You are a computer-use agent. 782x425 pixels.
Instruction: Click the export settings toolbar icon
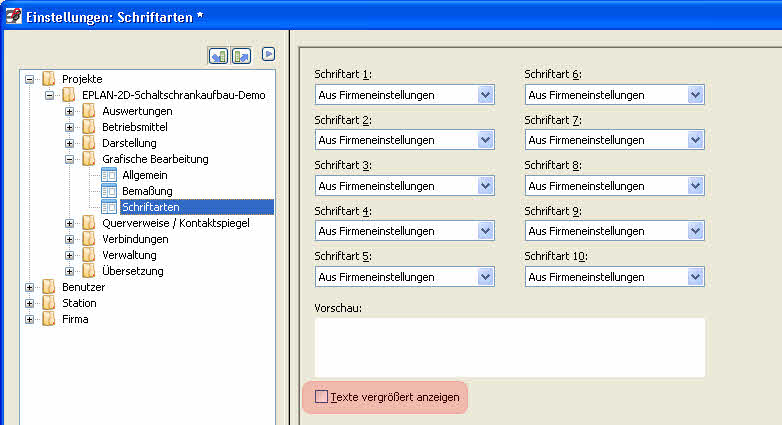pos(241,55)
